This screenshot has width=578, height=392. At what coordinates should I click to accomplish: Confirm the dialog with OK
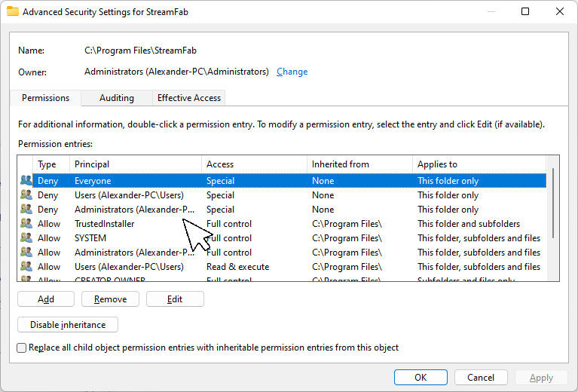421,378
